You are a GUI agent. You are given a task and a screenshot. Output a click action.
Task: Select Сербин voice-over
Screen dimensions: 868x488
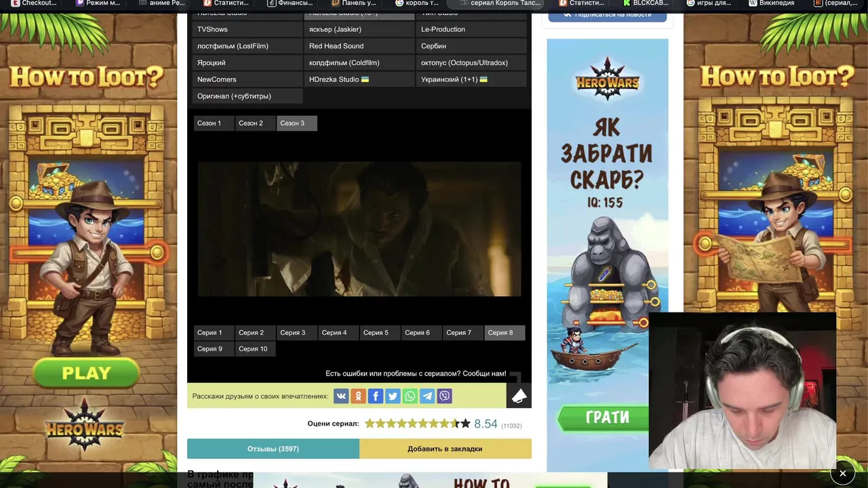pyautogui.click(x=471, y=46)
